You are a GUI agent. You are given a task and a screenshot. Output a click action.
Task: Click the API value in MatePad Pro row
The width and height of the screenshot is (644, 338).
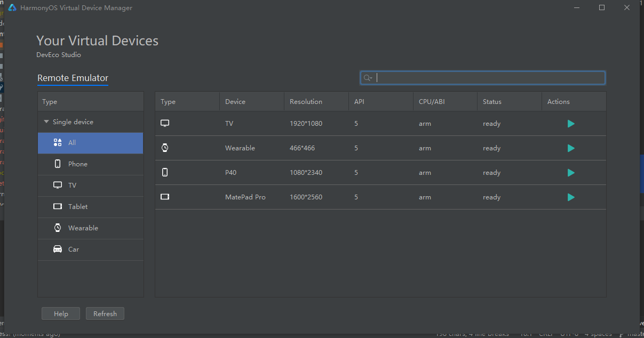click(356, 197)
